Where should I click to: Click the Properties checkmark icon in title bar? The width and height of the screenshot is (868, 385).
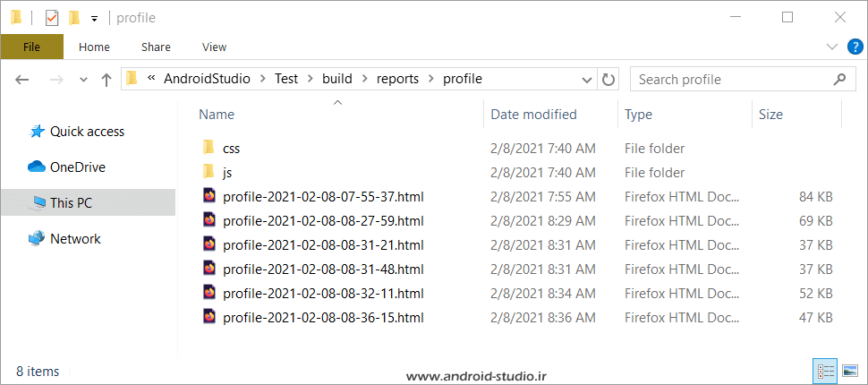51,18
